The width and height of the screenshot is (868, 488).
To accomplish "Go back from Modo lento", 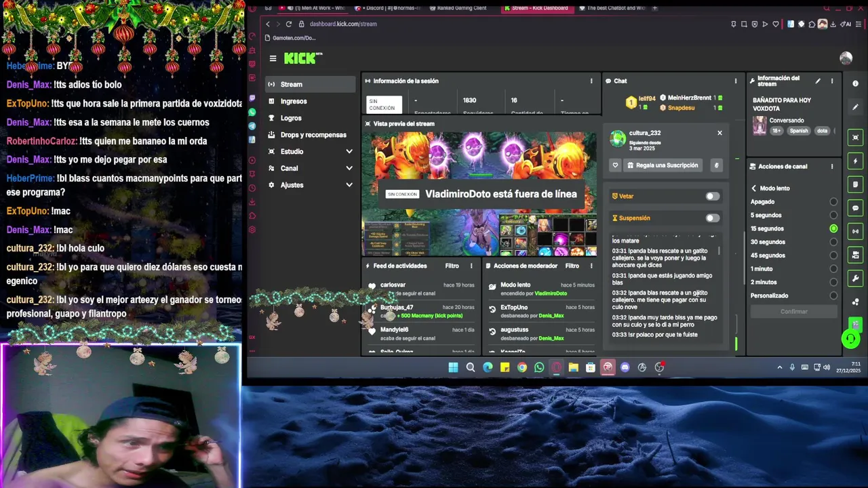I will (753, 188).
